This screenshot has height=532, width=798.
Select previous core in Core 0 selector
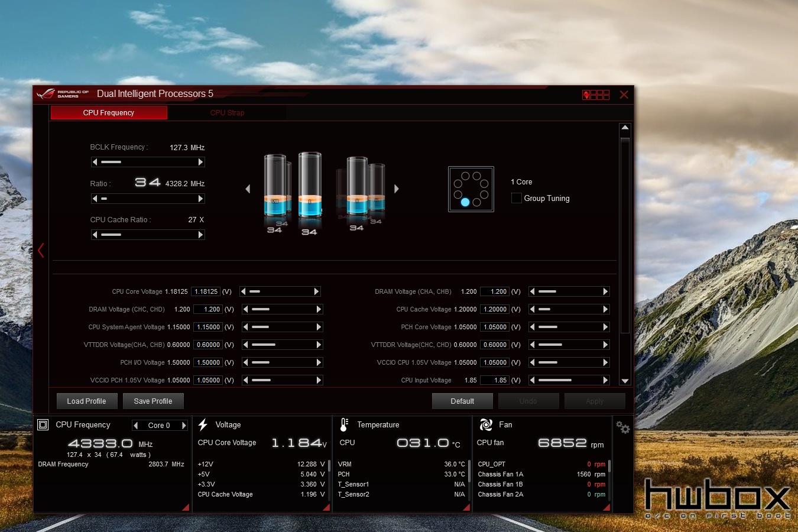[x=136, y=425]
